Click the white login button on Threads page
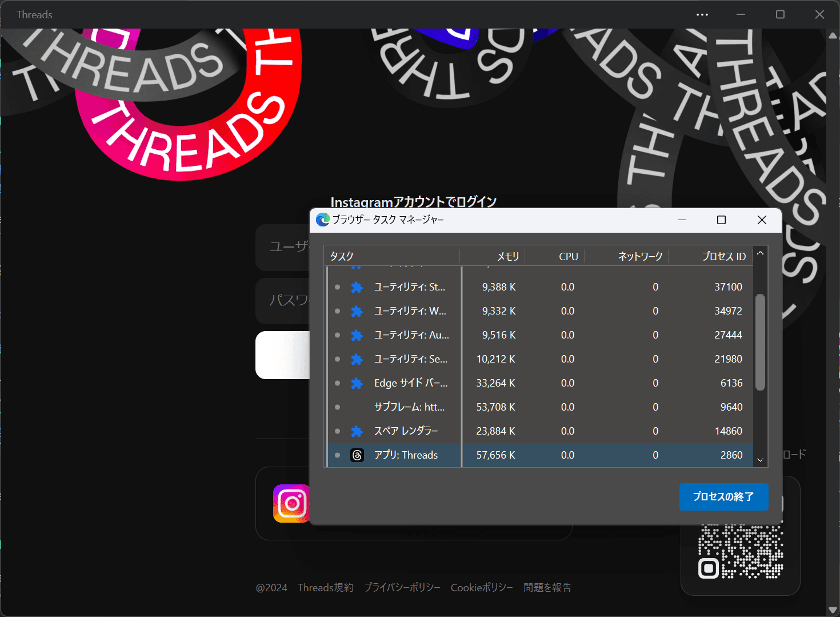 click(x=282, y=355)
